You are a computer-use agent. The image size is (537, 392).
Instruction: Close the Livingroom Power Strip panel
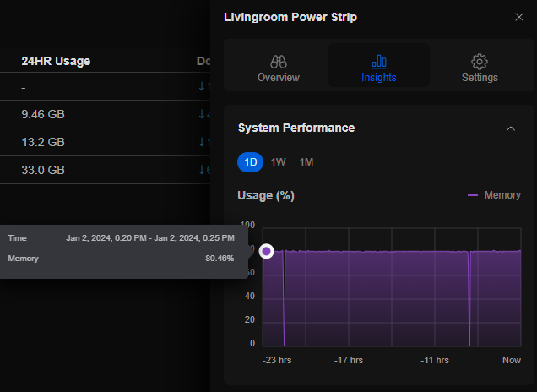(x=518, y=17)
